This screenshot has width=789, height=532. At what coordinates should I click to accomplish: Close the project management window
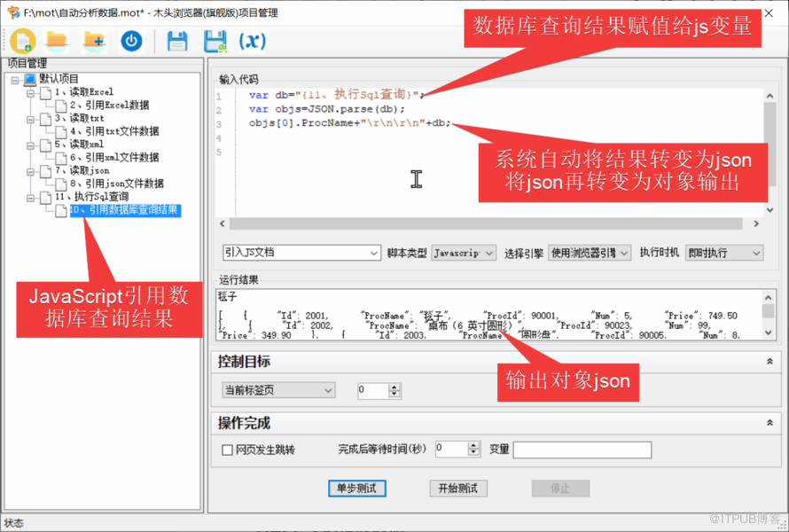(769, 13)
